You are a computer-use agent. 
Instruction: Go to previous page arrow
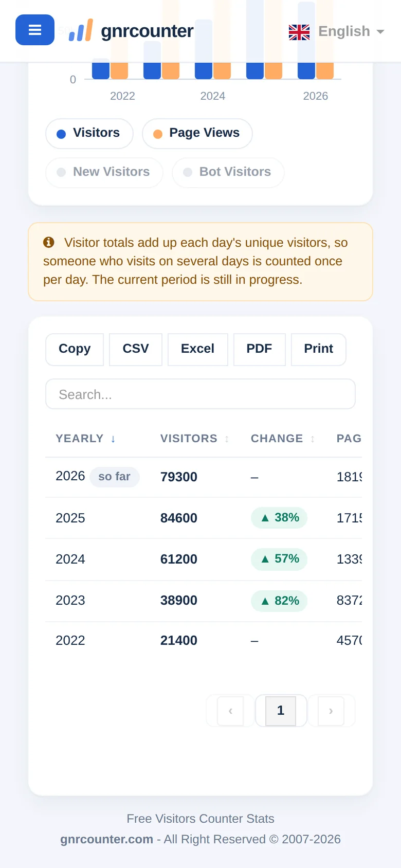230,711
